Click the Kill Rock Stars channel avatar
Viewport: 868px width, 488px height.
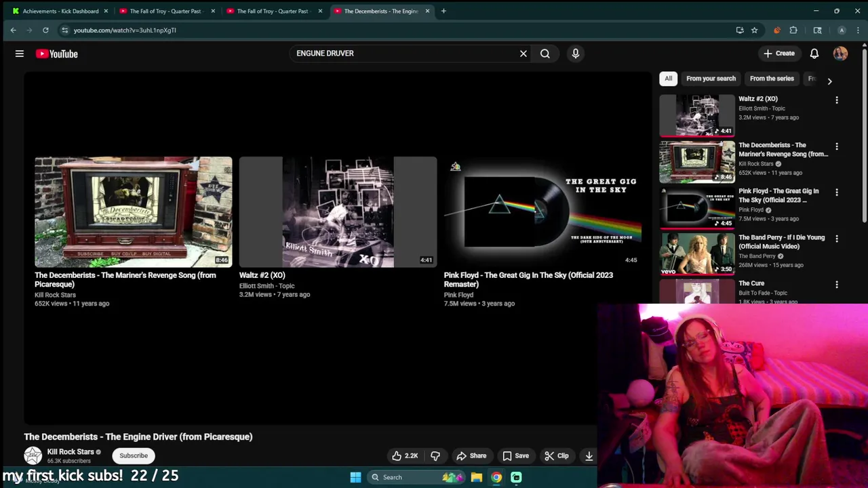33,455
